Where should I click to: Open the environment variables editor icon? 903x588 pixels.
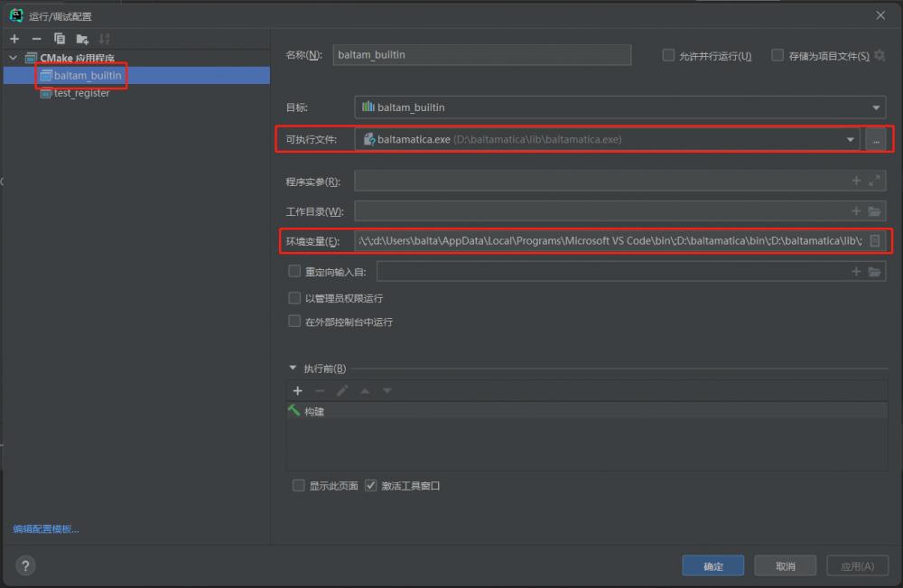[x=874, y=241]
